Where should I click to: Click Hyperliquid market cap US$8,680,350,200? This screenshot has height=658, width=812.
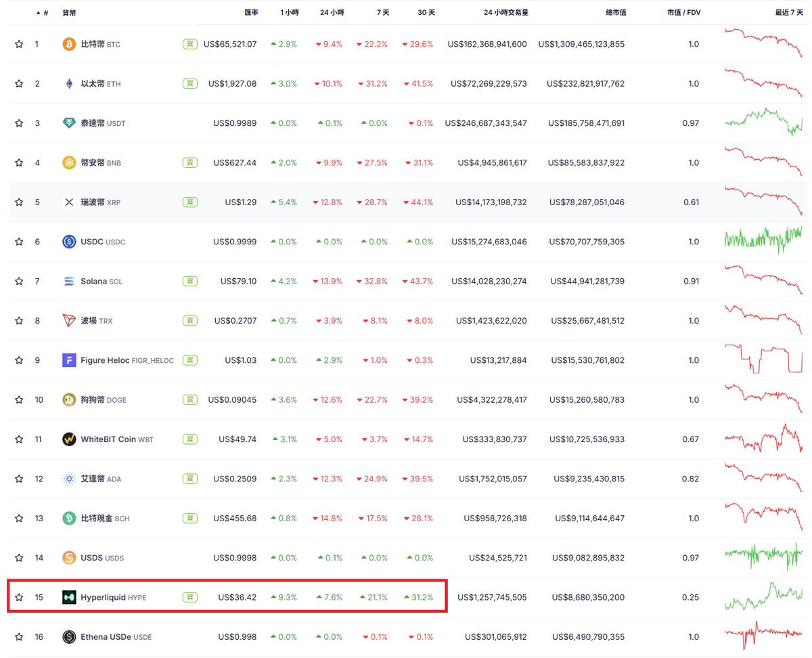pyautogui.click(x=588, y=598)
